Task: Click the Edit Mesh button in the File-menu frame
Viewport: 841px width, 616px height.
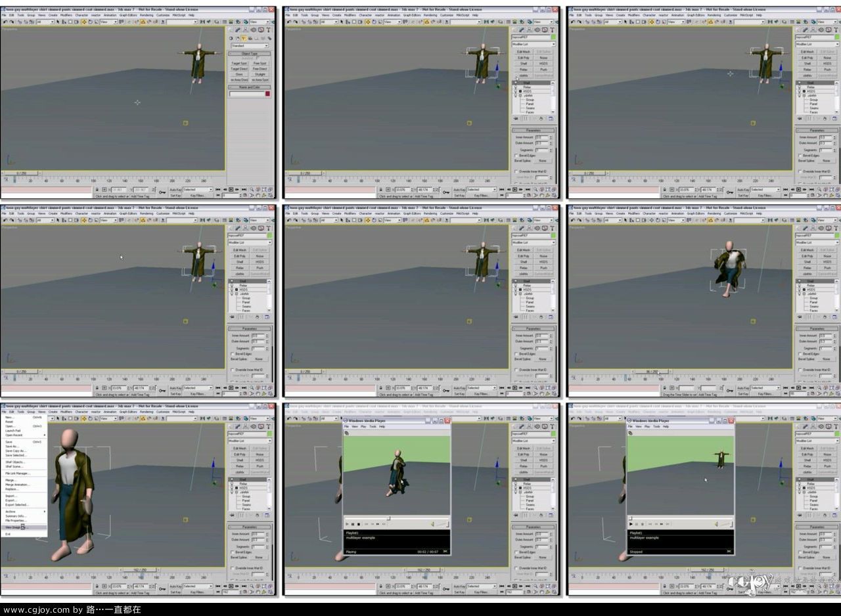Action: click(x=240, y=448)
